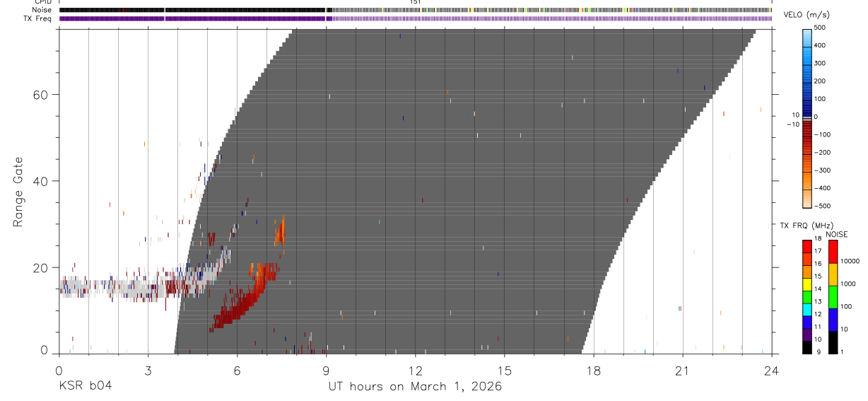Click the '1000' label in NOISE legend
Image resolution: width=868 pixels, height=401 pixels.
848,284
